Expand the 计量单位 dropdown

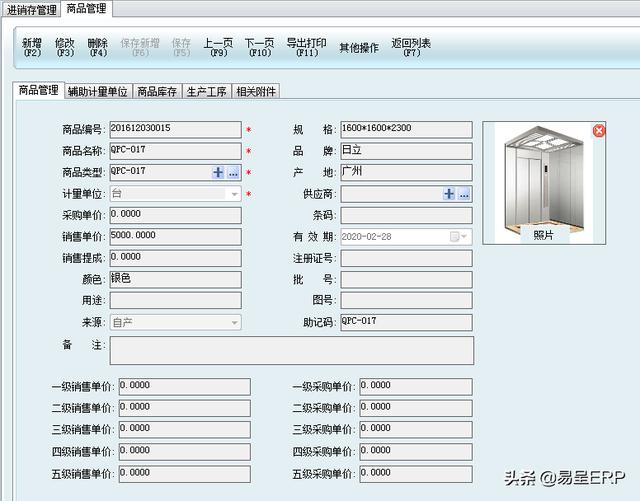[x=235, y=194]
